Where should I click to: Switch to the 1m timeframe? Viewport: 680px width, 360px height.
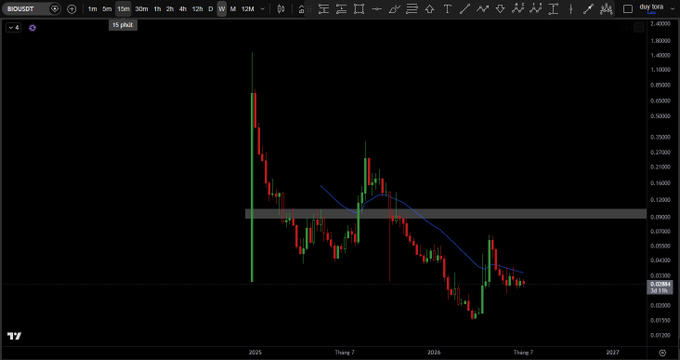click(x=92, y=9)
